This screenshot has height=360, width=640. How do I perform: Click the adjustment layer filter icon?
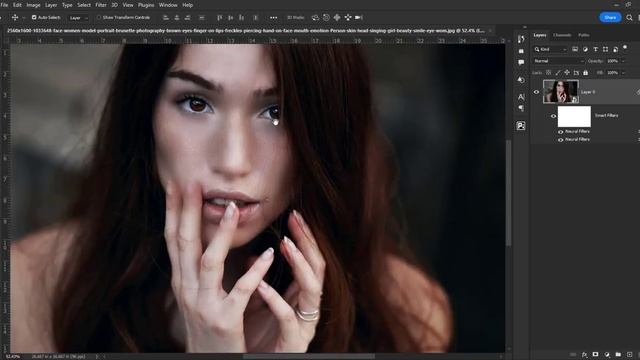585,49
